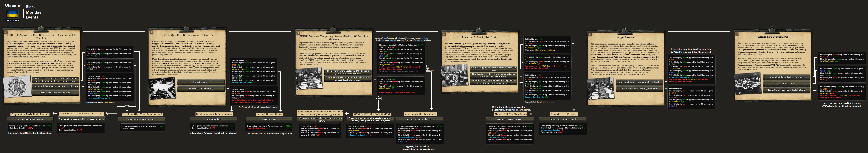
Task: Click 'They won't dare.' option
Action: [213, 119]
